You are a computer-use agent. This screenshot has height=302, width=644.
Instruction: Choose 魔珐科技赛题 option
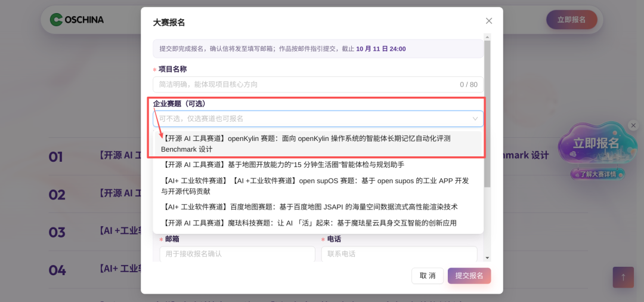pos(318,223)
